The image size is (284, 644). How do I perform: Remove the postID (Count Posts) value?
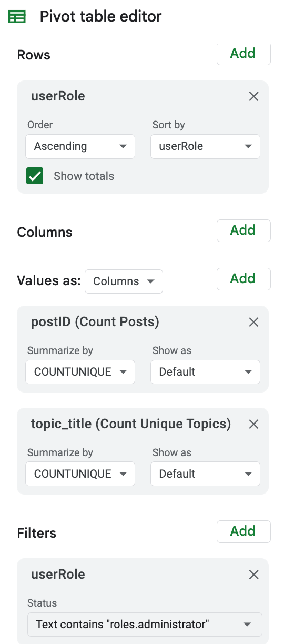[253, 322]
